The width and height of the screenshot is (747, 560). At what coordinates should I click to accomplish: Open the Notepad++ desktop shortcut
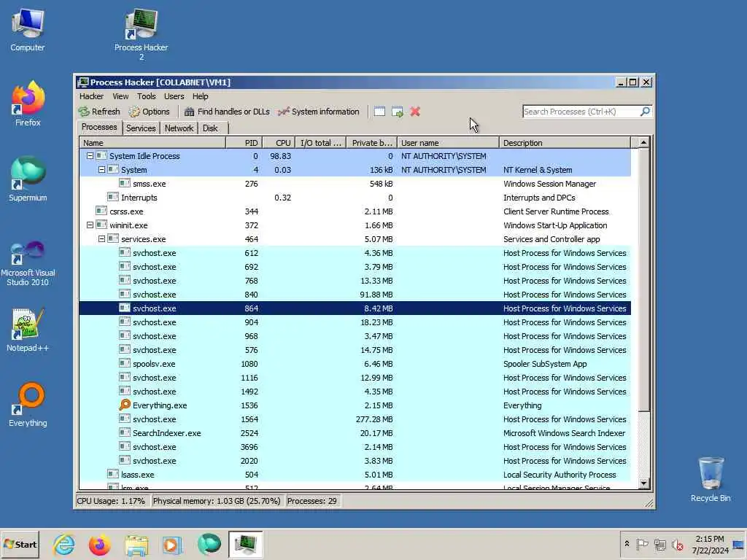tap(28, 330)
